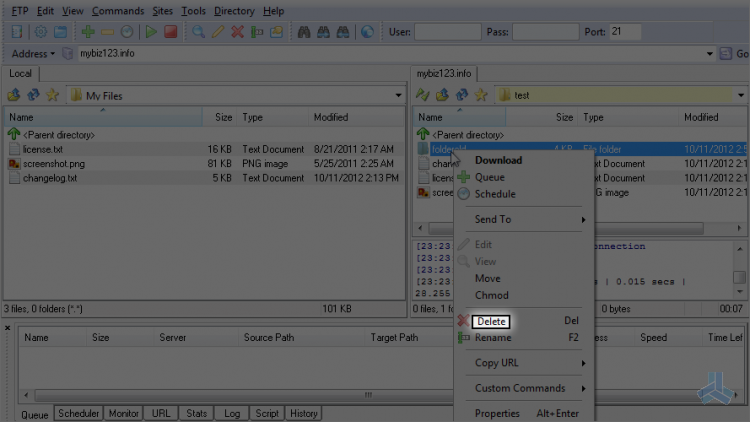Click remote pane favorites star icon

pyautogui.click(x=481, y=95)
